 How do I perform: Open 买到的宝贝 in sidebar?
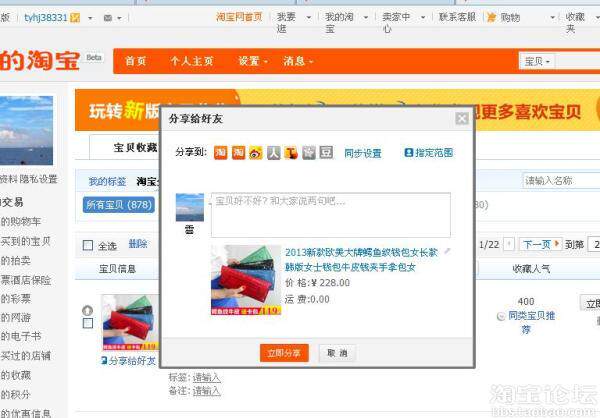[x=25, y=241]
